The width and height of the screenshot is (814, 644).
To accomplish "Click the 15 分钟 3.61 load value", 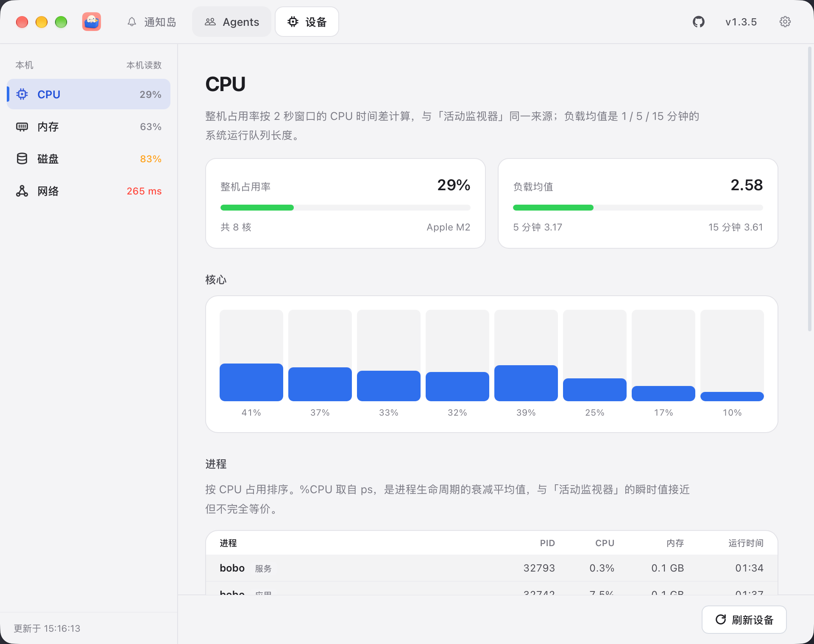I will click(x=736, y=227).
